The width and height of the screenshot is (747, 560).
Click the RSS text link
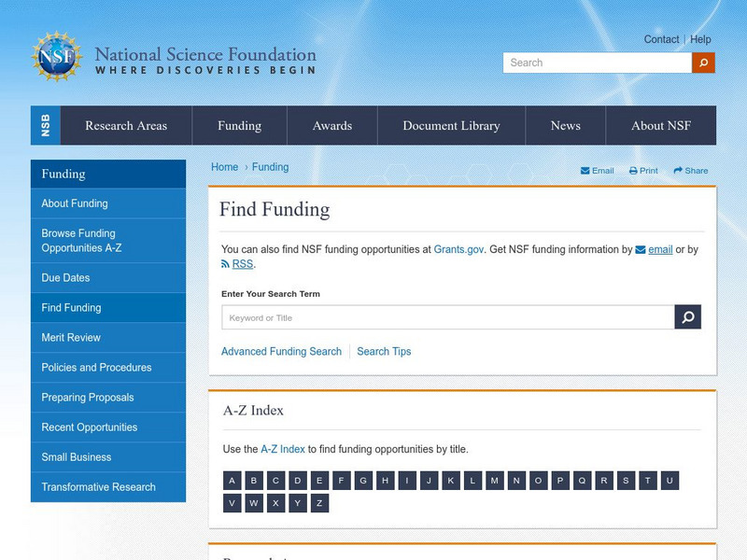pos(243,264)
